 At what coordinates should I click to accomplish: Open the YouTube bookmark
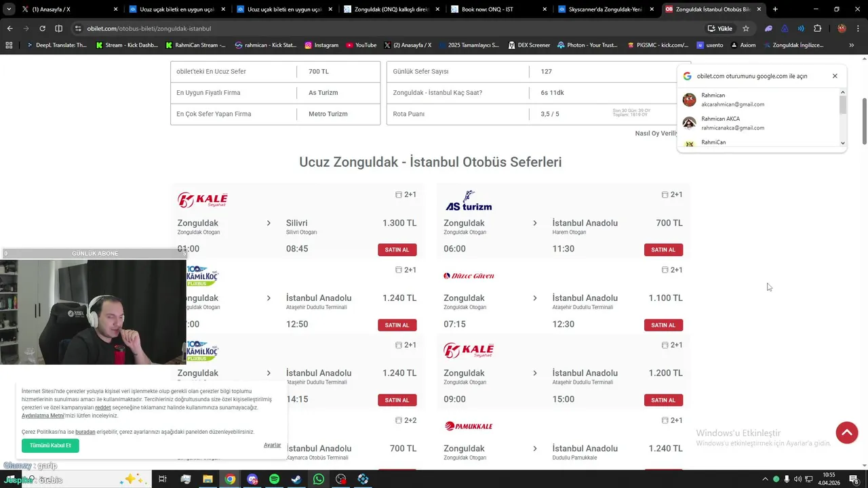coord(361,45)
